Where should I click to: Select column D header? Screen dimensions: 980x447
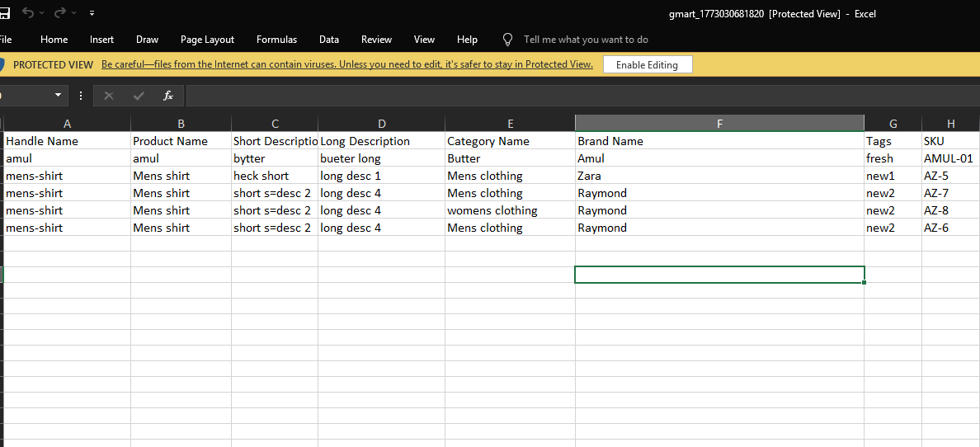pyautogui.click(x=382, y=124)
